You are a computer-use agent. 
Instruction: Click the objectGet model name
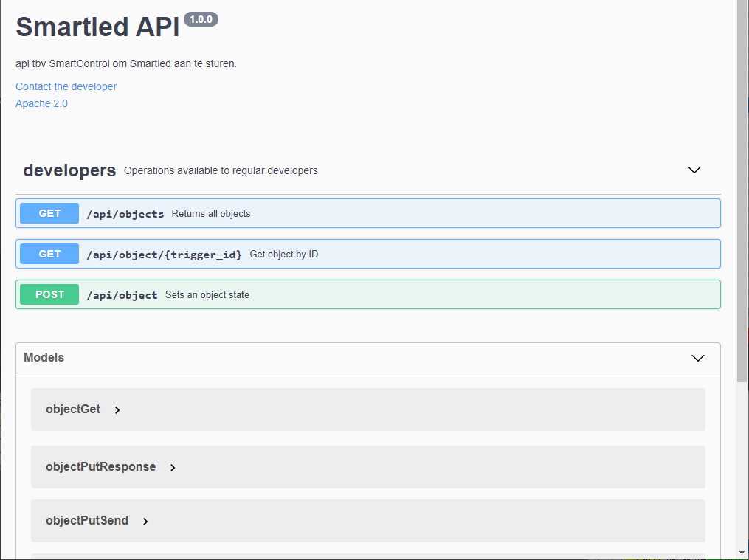(x=73, y=409)
